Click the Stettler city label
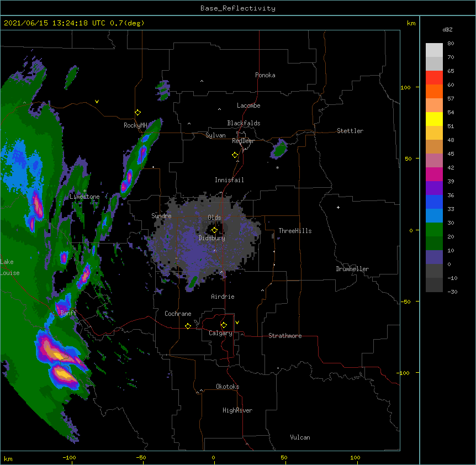 (x=350, y=131)
